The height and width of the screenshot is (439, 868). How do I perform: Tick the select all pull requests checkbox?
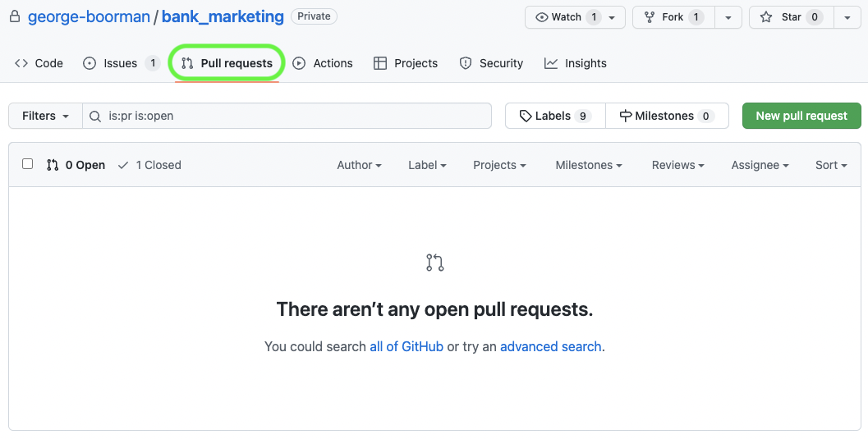point(27,163)
